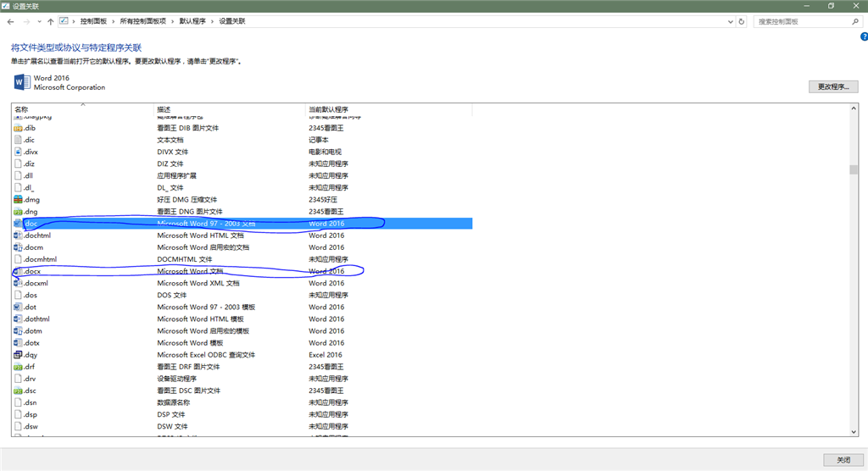Open 默认程序 breadcrumb
This screenshot has height=471, width=868.
(x=192, y=21)
